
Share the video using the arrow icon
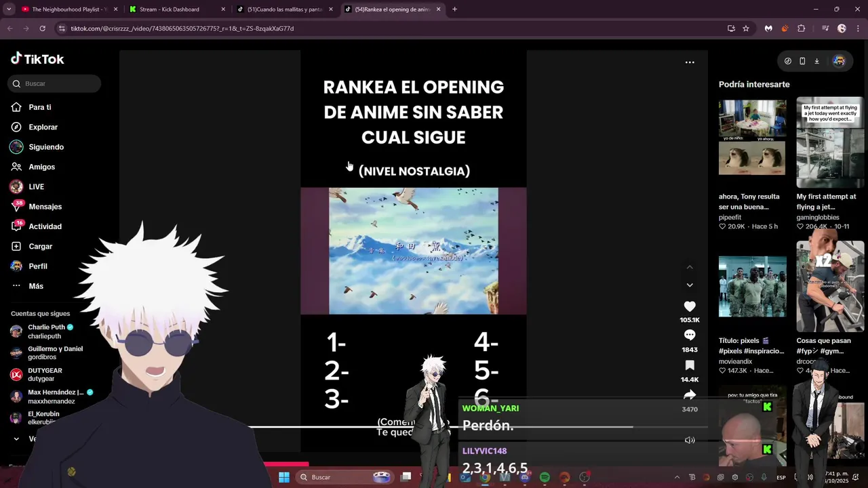pos(690,394)
